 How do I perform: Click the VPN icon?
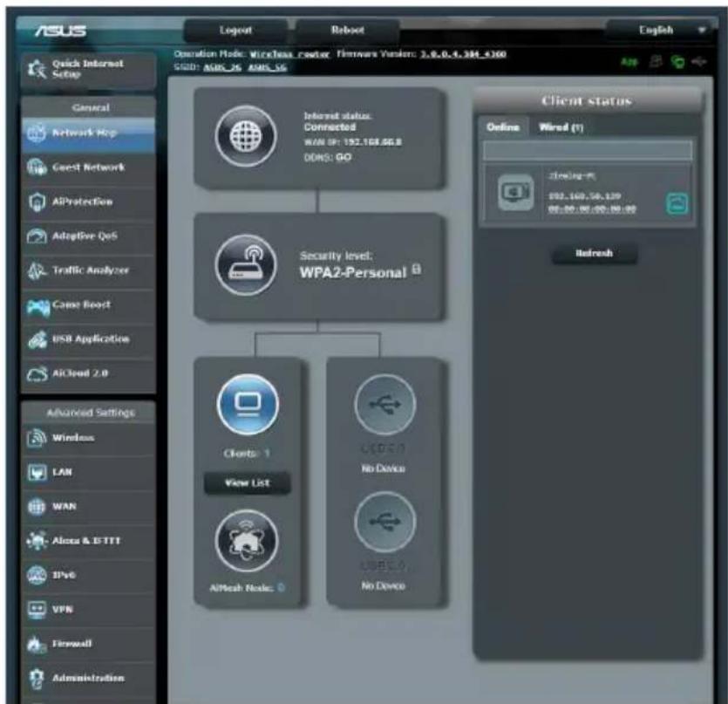37,609
